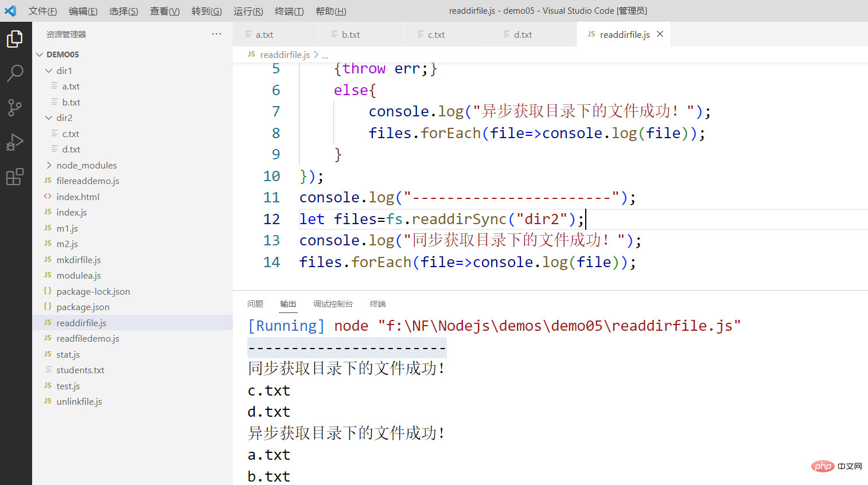Open the Search view in activity bar
The width and height of the screenshot is (868, 485).
(x=15, y=73)
